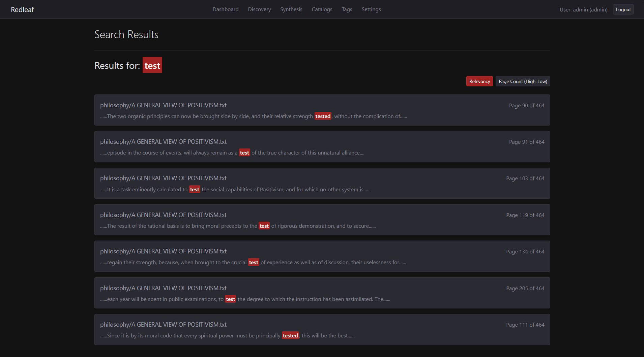Screen dimensions: 644x357
Task: Sort results by Relevancy
Action: point(479,81)
